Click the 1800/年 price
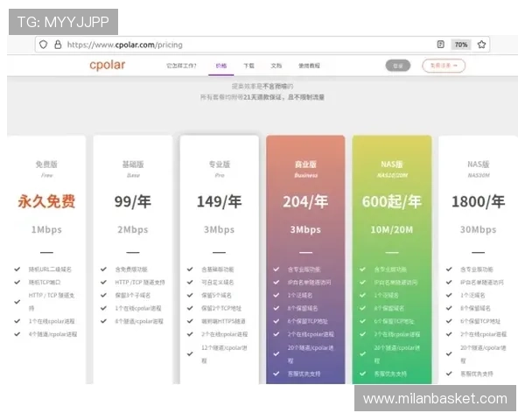 point(478,201)
